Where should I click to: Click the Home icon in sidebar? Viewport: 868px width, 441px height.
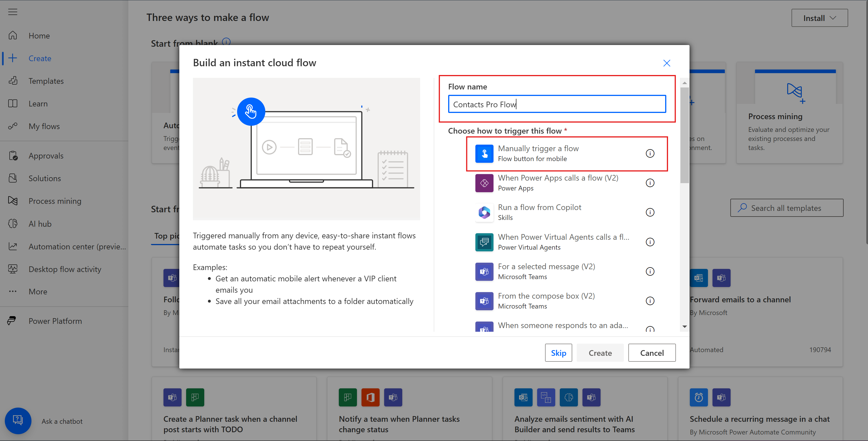[x=13, y=35]
